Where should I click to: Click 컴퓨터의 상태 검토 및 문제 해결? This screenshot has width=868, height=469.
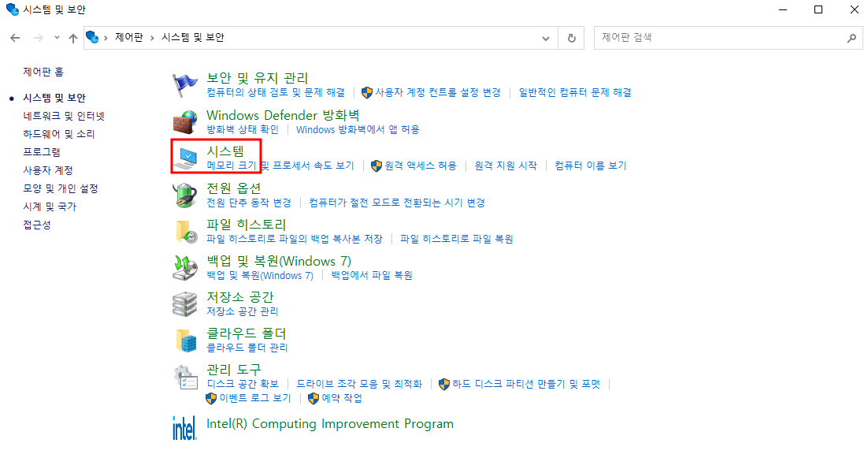pos(276,92)
